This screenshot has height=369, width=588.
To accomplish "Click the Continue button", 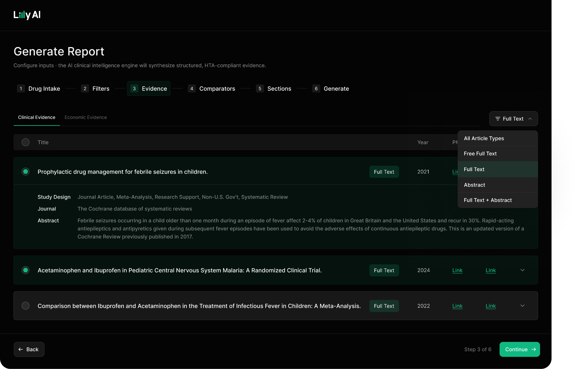I will (520, 349).
